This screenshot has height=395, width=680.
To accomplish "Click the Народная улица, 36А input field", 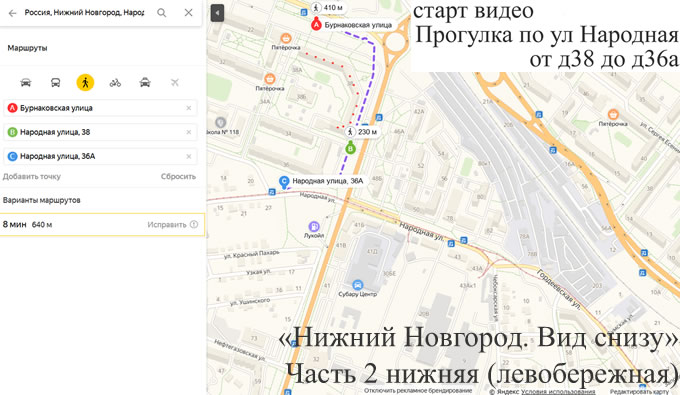I will click(100, 156).
